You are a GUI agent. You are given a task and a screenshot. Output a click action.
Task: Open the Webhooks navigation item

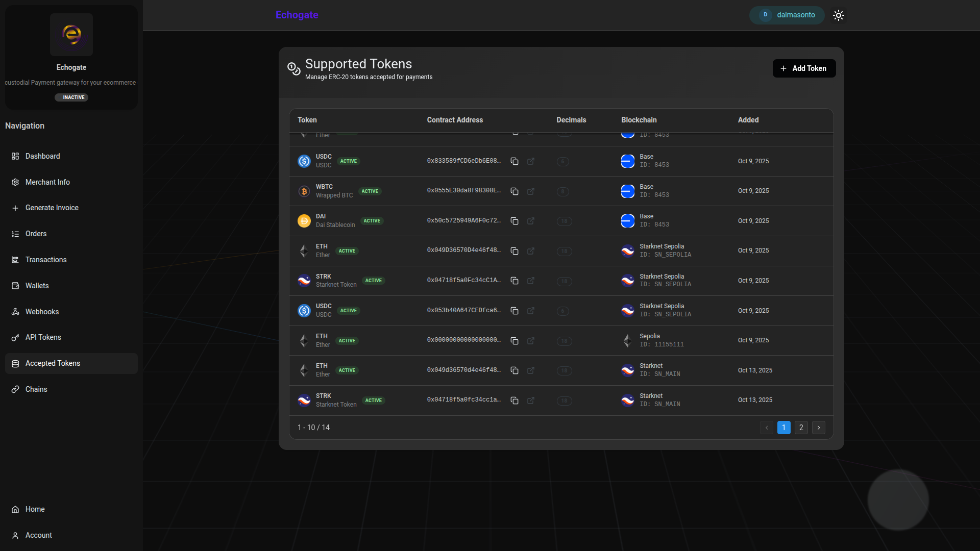pyautogui.click(x=42, y=312)
